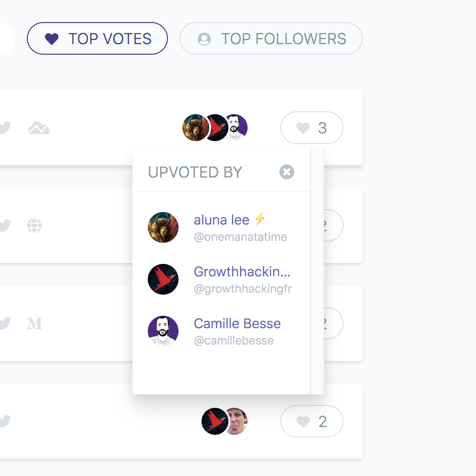
Task: Click the heart button with 3 votes
Action: point(312,128)
